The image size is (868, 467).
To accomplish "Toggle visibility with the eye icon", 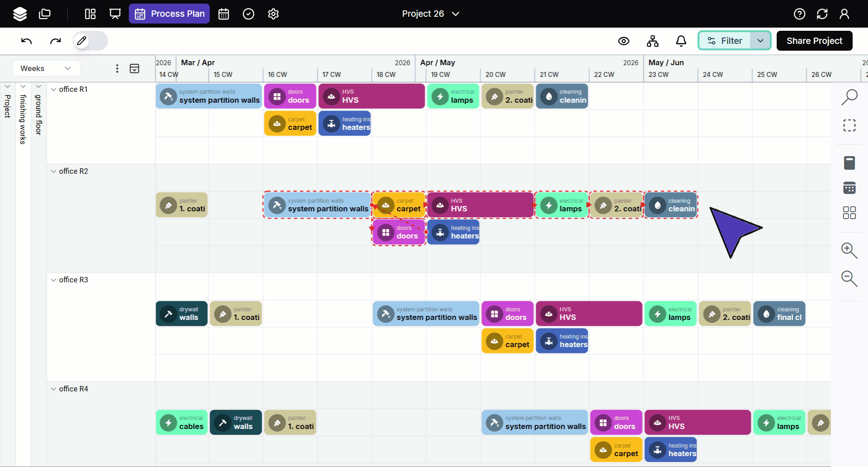I will [x=623, y=41].
